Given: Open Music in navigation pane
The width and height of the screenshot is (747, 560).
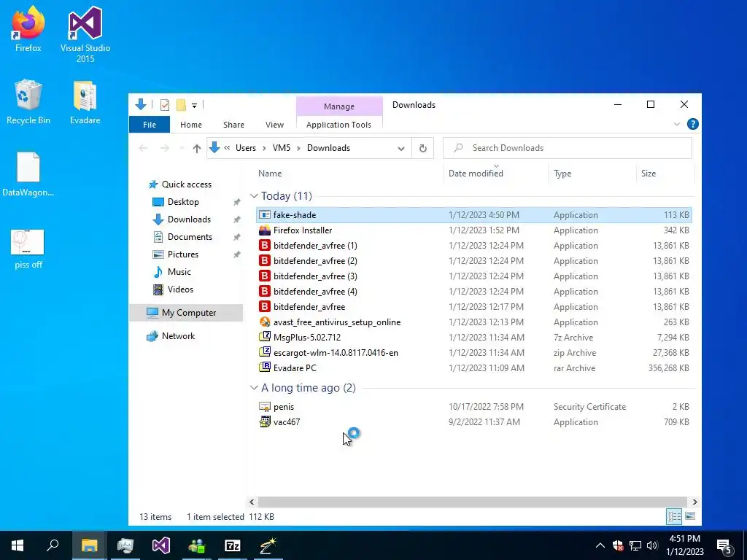Looking at the screenshot, I should click(179, 272).
